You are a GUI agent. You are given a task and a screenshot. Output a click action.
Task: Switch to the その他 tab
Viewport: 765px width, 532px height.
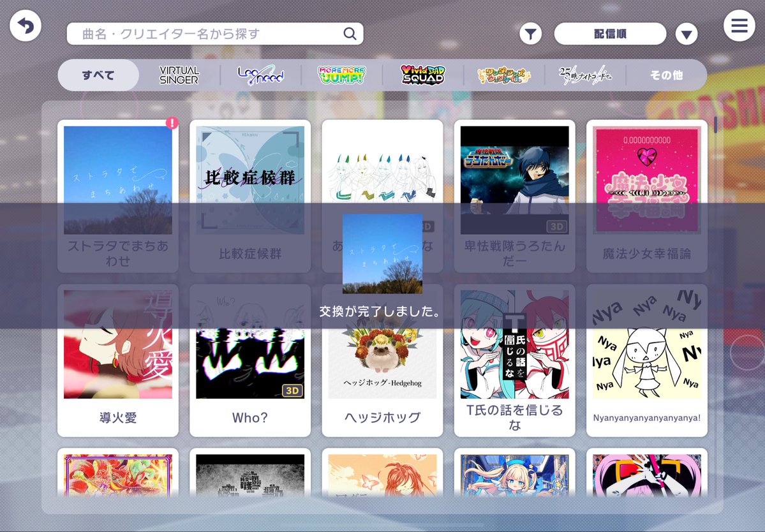(x=666, y=75)
